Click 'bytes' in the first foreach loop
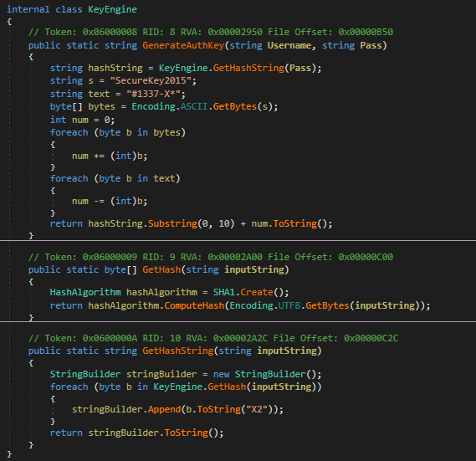Viewport: 476px width, 461px height. coord(166,132)
